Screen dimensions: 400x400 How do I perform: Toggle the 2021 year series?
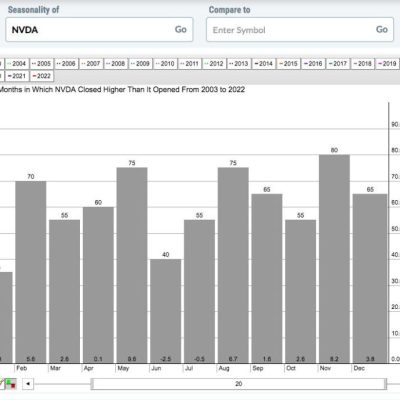pyautogui.click(x=17, y=76)
